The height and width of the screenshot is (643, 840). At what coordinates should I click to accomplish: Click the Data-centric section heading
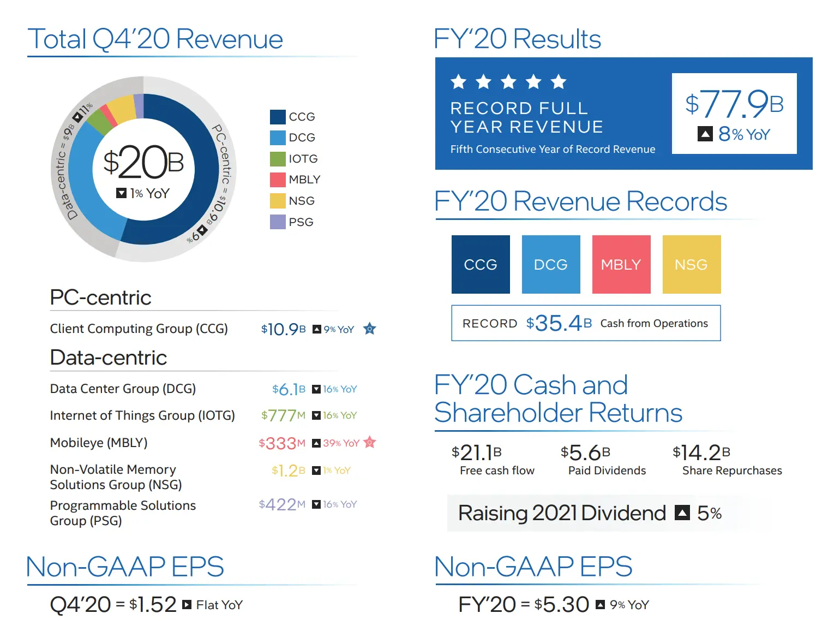tap(109, 358)
